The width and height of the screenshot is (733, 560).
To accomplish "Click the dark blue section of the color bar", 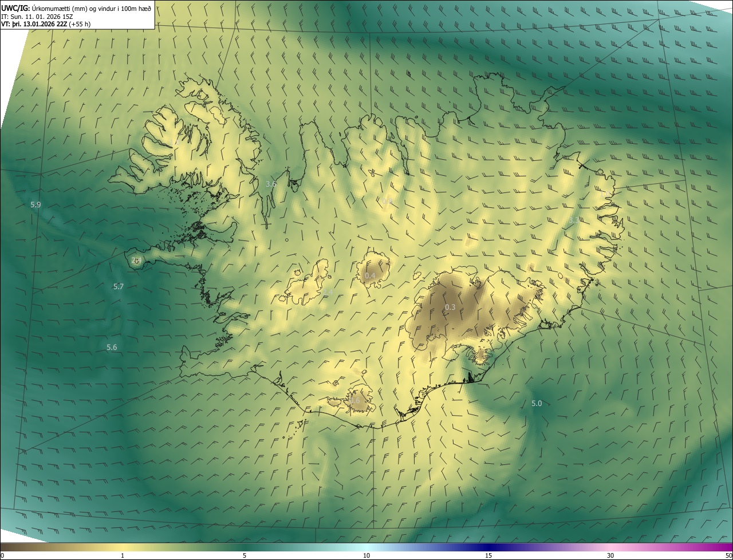I will pyautogui.click(x=488, y=547).
